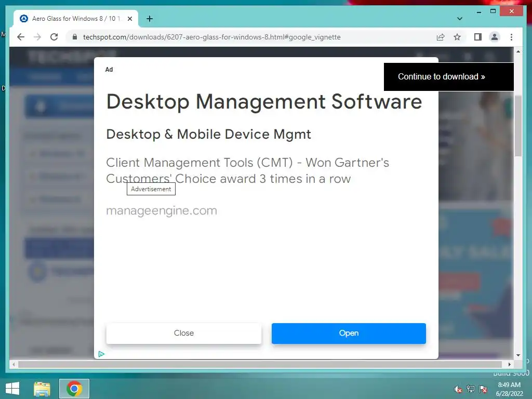The height and width of the screenshot is (399, 532).
Task: Bookmark this page with the star icon
Action: (457, 37)
